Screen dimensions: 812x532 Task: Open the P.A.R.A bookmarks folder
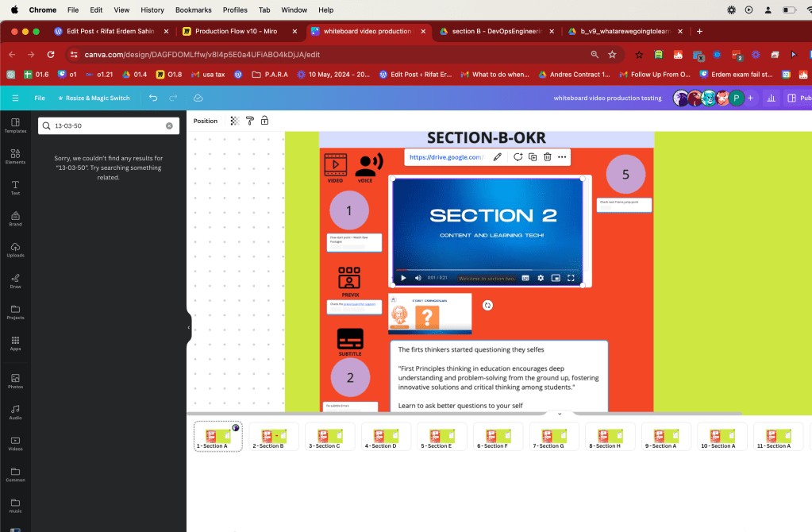(x=270, y=75)
